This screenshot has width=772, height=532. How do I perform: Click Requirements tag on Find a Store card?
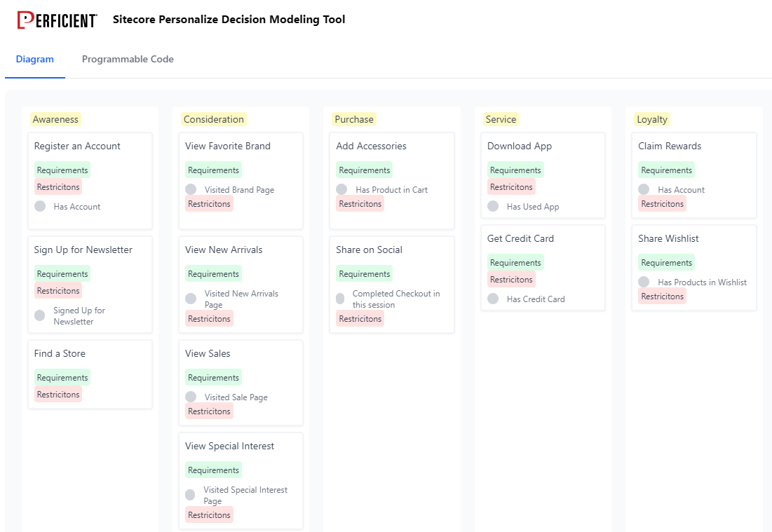pos(62,377)
